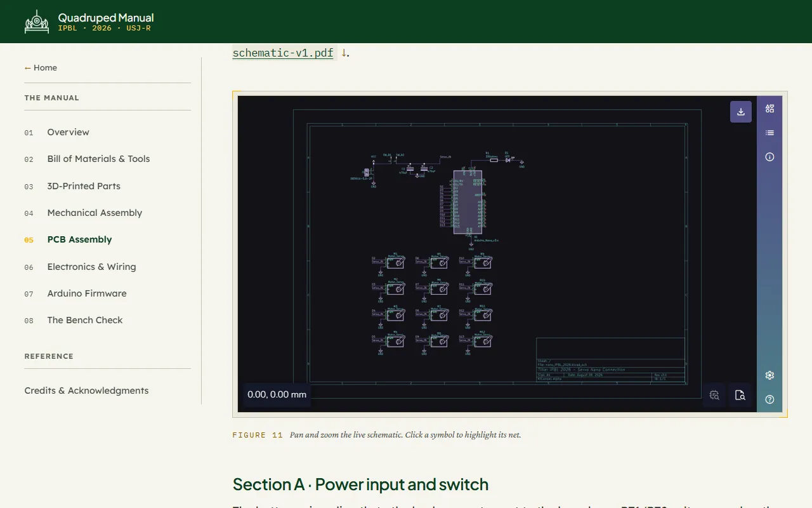Open viewer settings gear
This screenshot has height=508, width=812.
pos(769,375)
